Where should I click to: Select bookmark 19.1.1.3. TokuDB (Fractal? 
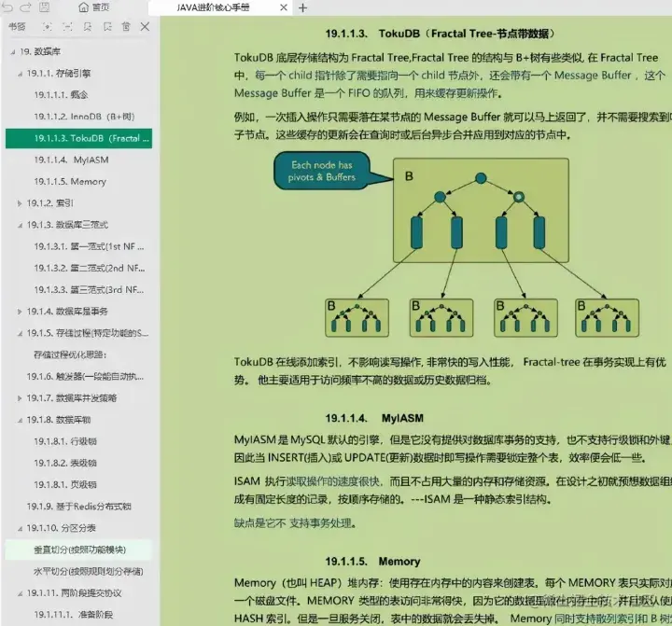(78, 138)
